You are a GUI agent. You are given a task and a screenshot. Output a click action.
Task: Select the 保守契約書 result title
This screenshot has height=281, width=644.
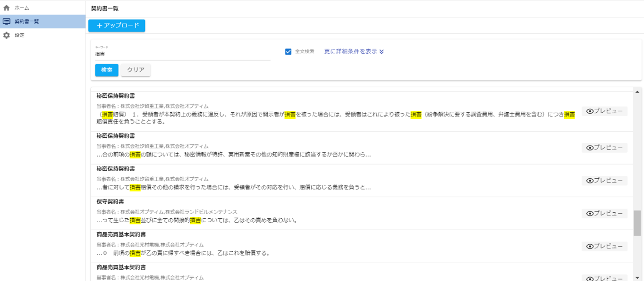110,201
